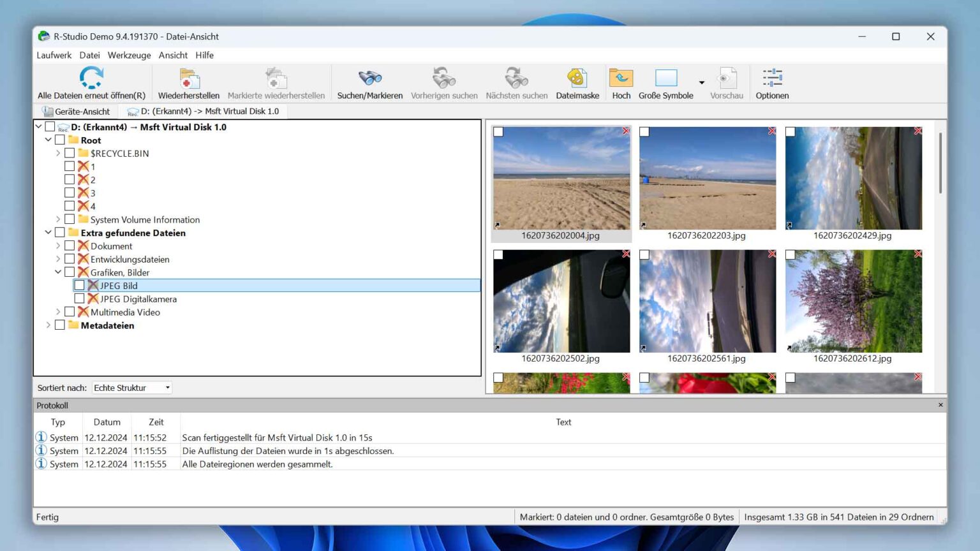Select the cherry tree thumbnail 1620736202612.jpg
This screenshot has height=551, width=980.
click(853, 301)
